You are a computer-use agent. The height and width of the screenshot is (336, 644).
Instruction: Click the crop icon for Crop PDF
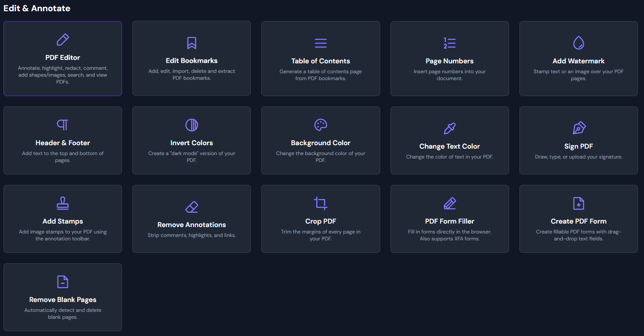pyautogui.click(x=320, y=203)
